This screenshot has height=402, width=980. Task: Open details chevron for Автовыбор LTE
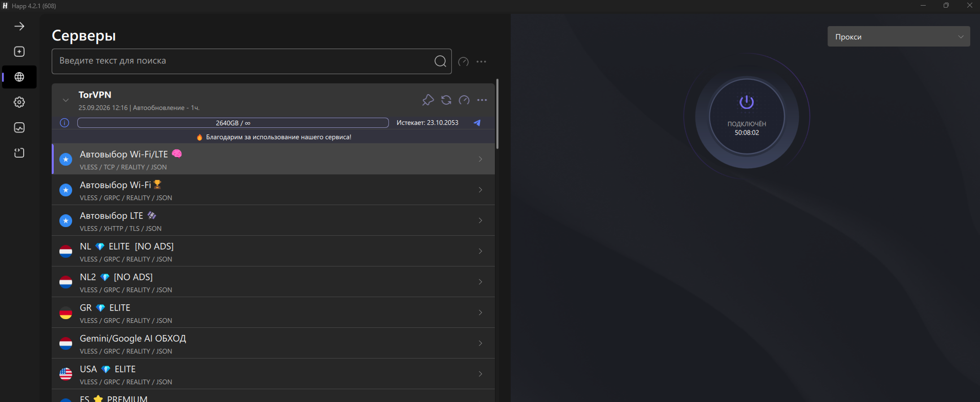pos(480,220)
